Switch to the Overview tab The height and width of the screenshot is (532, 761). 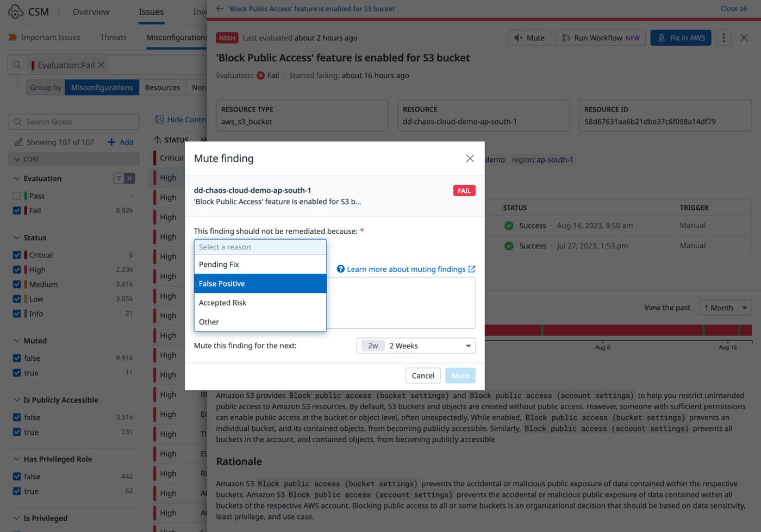(90, 11)
